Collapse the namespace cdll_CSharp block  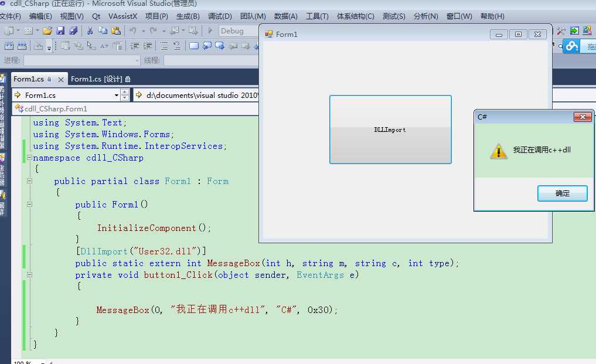pyautogui.click(x=29, y=158)
